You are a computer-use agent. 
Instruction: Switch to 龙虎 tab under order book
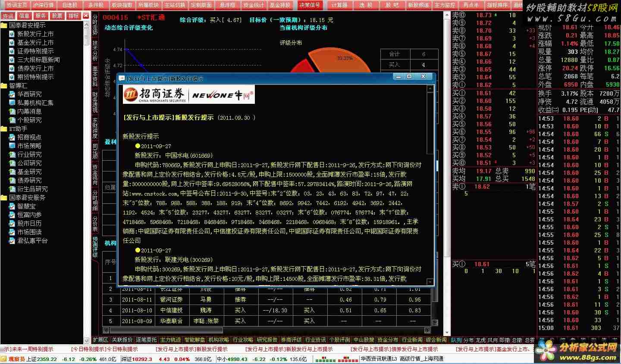[x=481, y=340]
